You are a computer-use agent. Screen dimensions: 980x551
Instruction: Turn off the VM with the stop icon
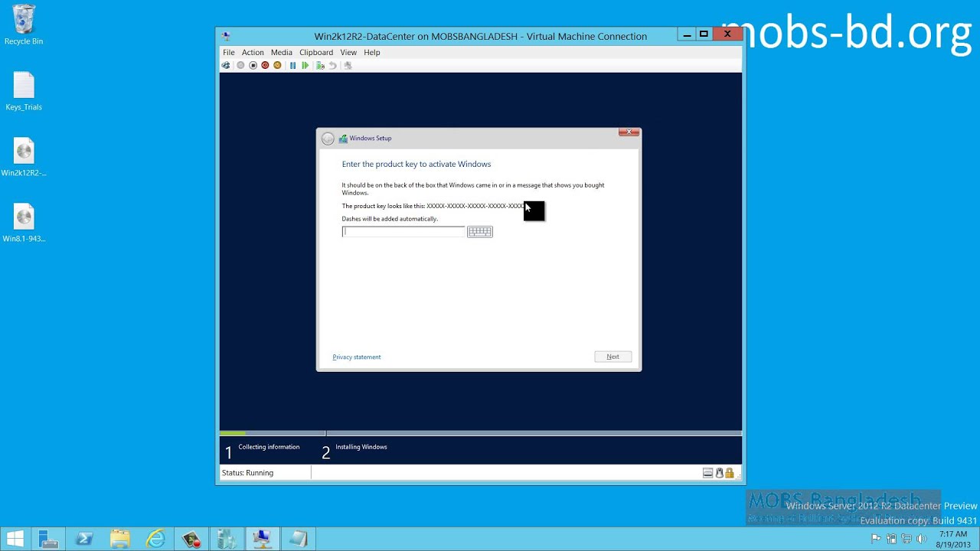point(253,66)
